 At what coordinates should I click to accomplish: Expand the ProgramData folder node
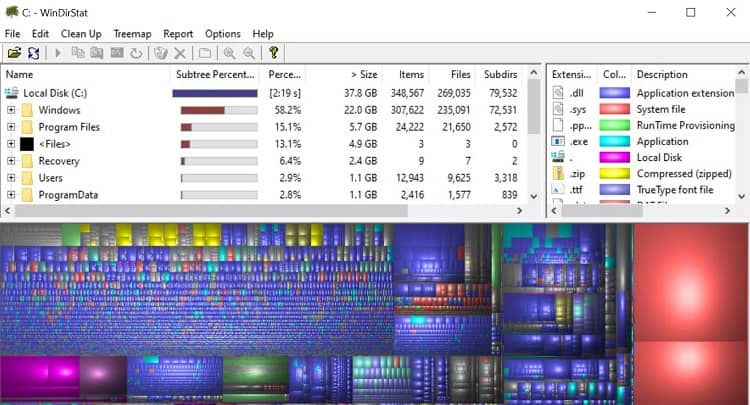tap(11, 195)
